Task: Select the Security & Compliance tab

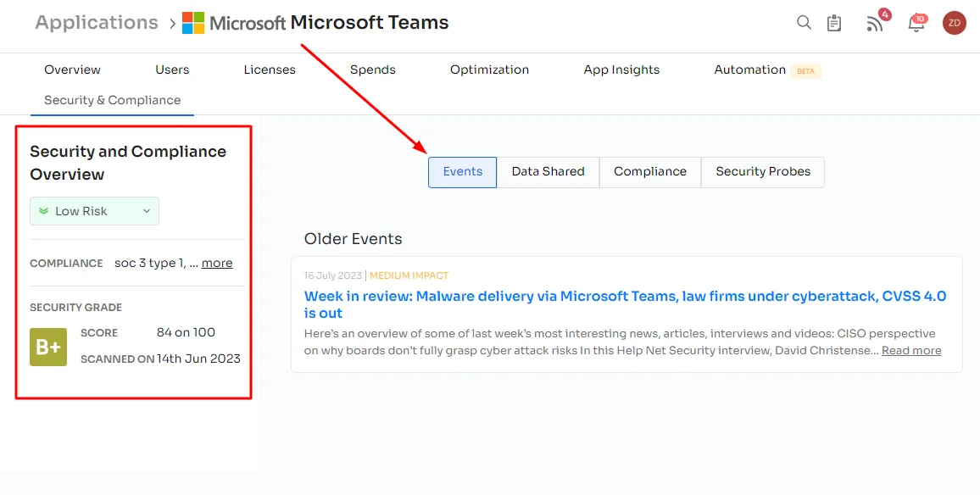Action: [x=113, y=100]
